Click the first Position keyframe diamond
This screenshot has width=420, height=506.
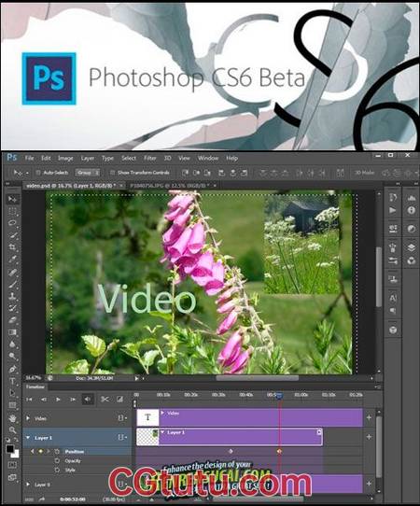pyautogui.click(x=231, y=452)
